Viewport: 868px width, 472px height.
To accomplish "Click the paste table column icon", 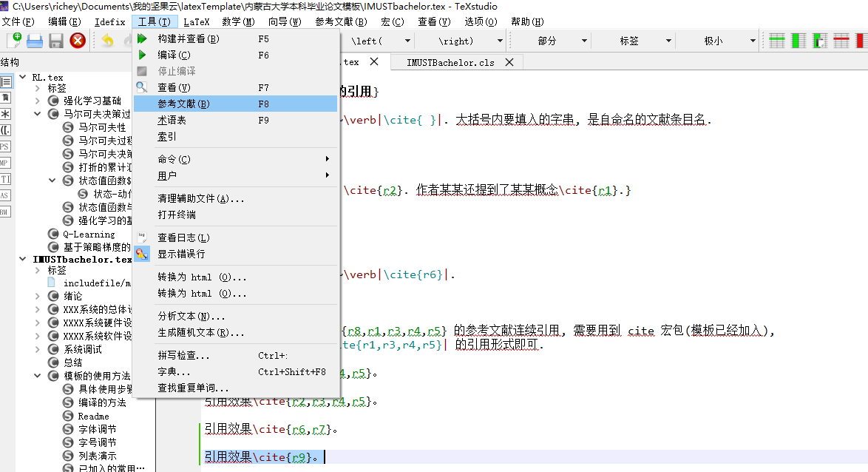I will (x=820, y=41).
